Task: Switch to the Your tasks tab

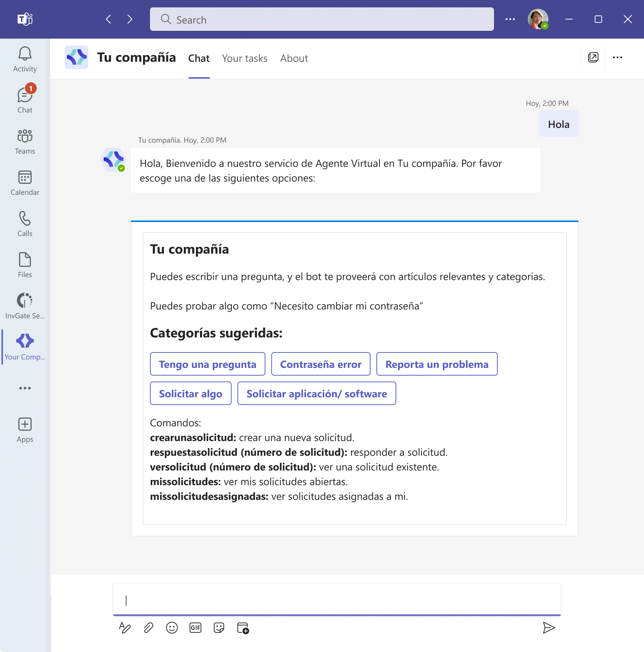Action: pos(244,58)
